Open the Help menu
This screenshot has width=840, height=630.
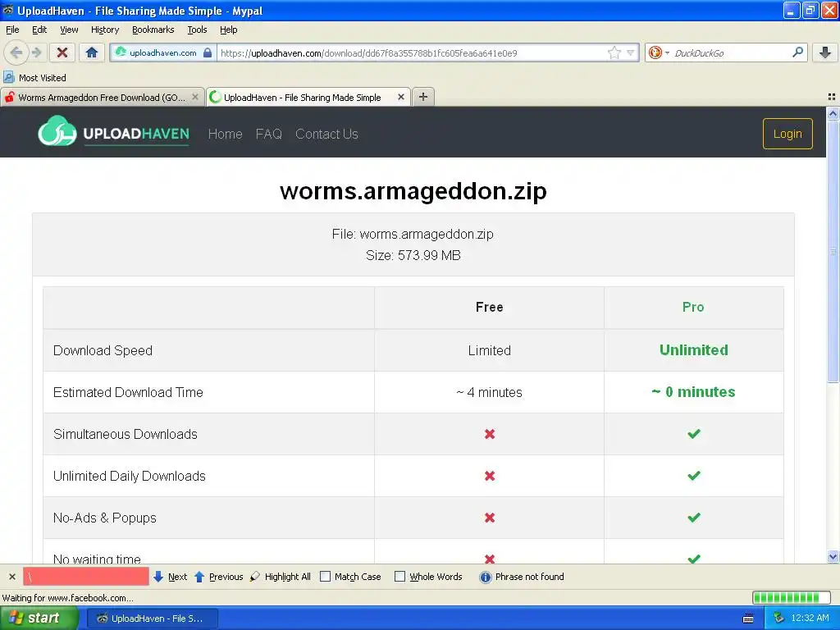[228, 30]
